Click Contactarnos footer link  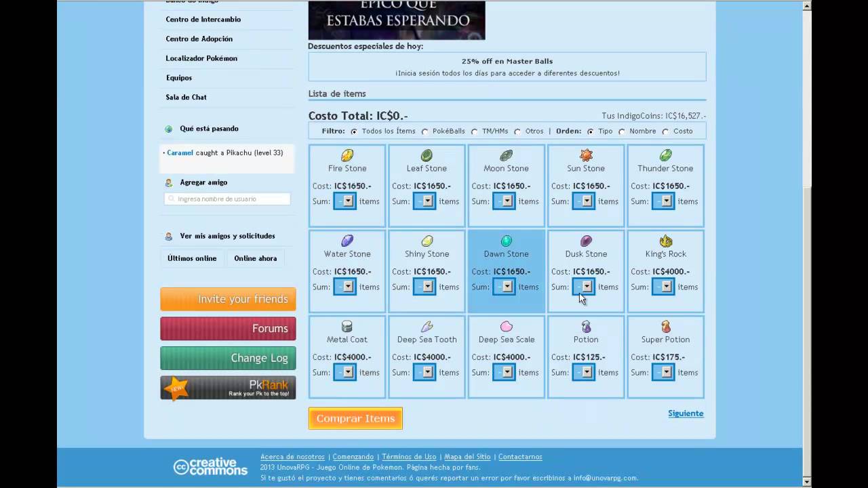[520, 457]
